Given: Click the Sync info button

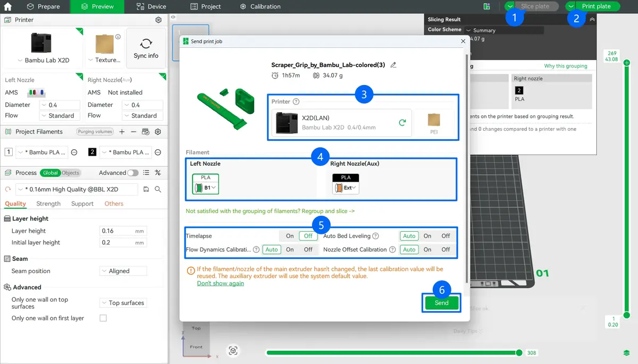Looking at the screenshot, I should (146, 48).
